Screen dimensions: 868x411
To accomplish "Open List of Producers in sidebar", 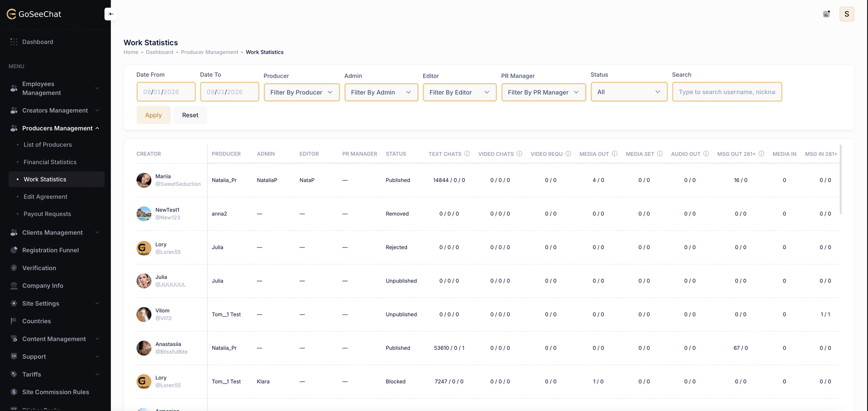I will pyautogui.click(x=48, y=144).
